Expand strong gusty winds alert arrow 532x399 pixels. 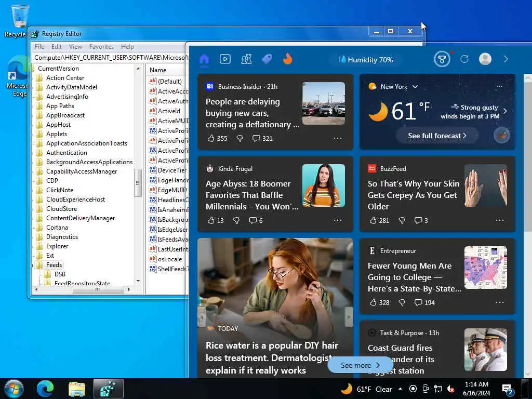tap(505, 111)
